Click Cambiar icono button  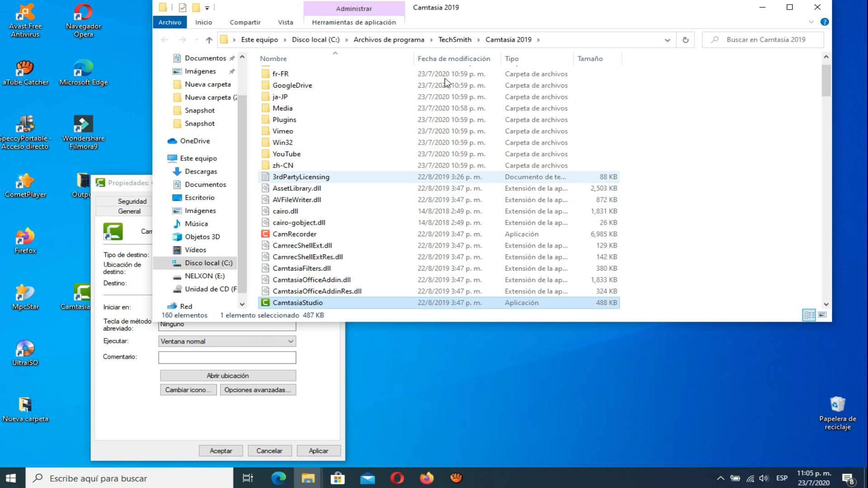point(188,390)
